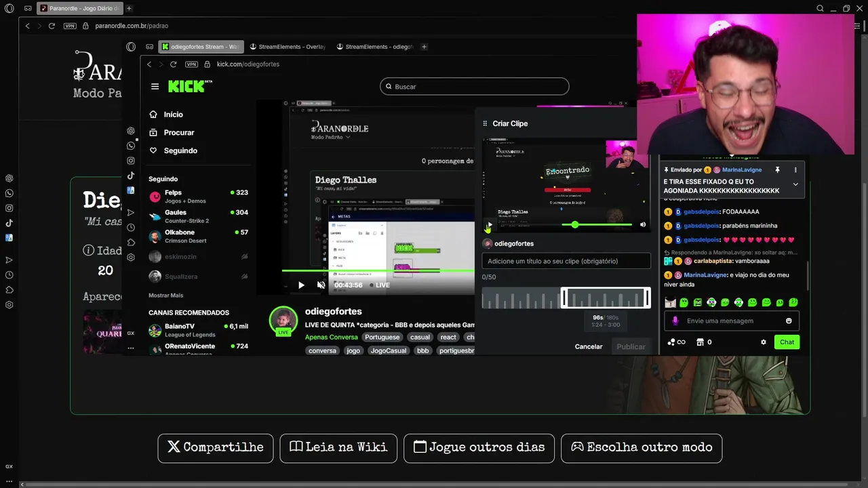This screenshot has width=868, height=488.
Task: Open Felps followed channel
Action: click(x=198, y=197)
